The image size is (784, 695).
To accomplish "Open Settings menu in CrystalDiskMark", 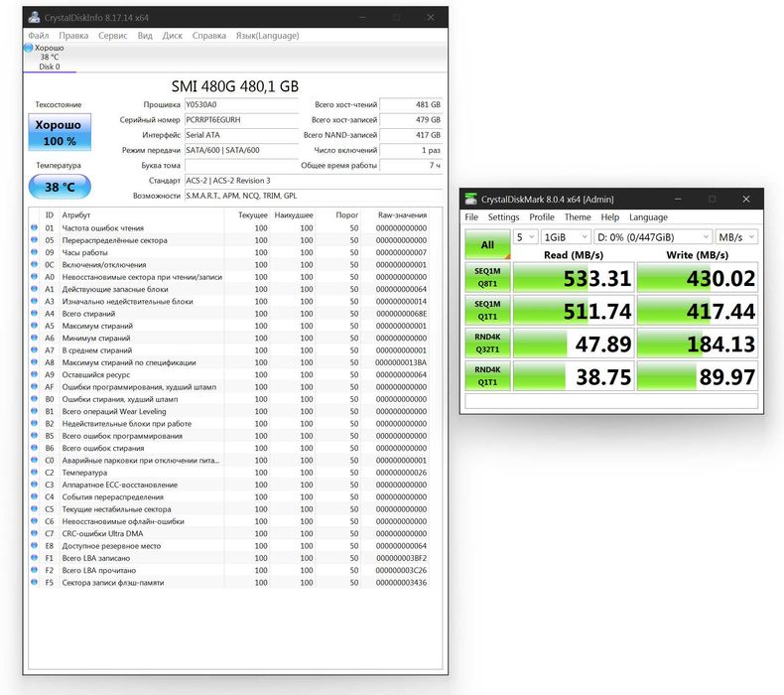I will [503, 217].
